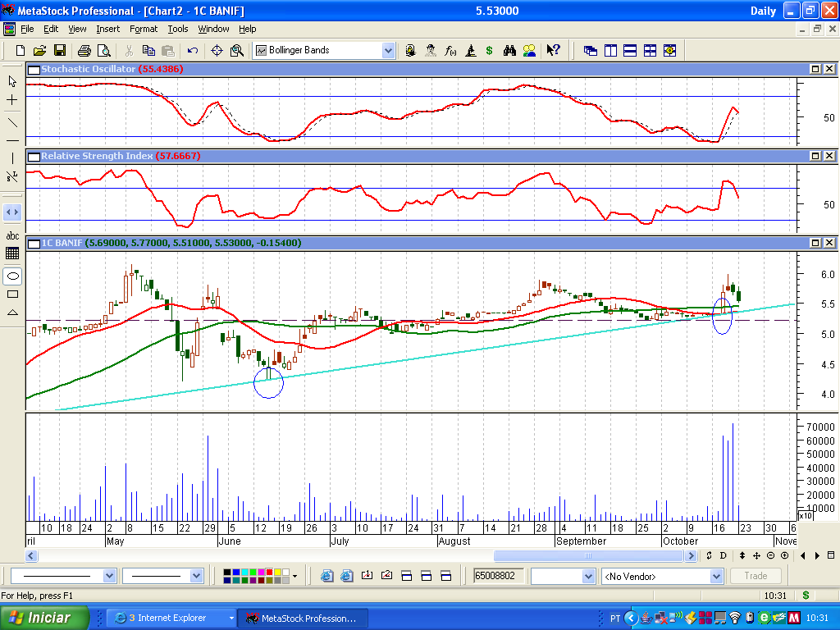Open The Explorer binoculars tool
The height and width of the screenshot is (630, 840).
[x=509, y=51]
